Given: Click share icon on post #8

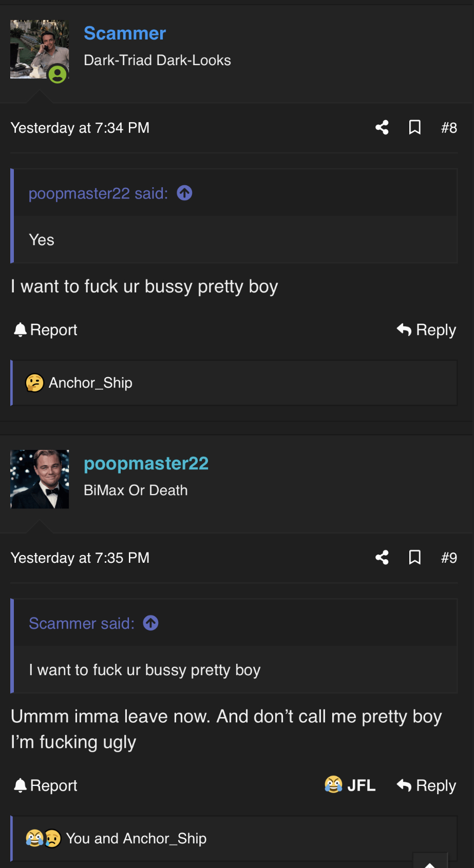Looking at the screenshot, I should [382, 127].
